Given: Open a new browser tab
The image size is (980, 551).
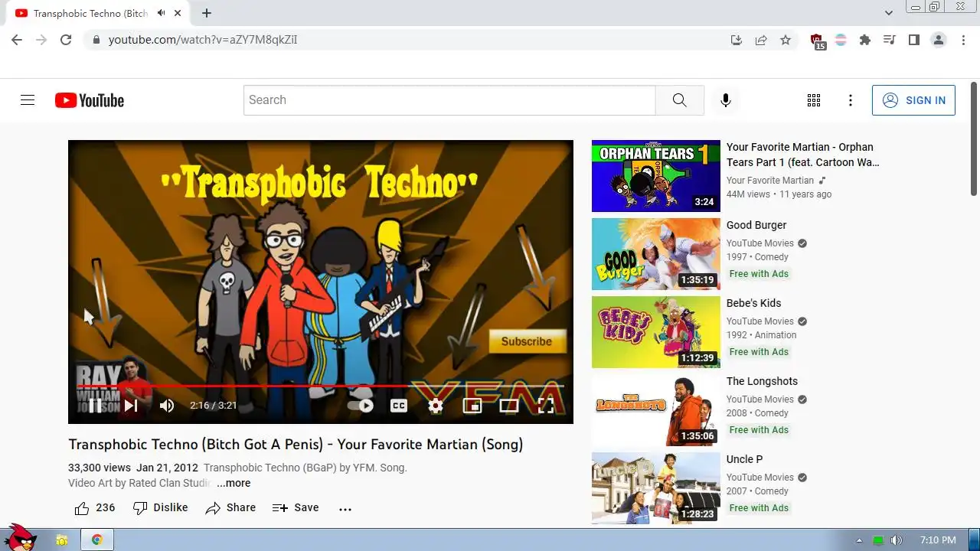Looking at the screenshot, I should pos(207,13).
